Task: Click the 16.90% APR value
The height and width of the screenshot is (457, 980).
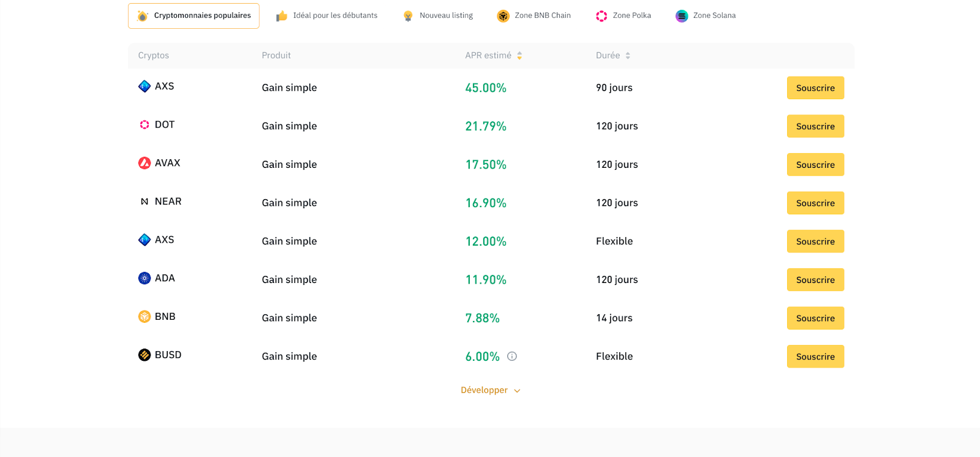Action: click(x=486, y=203)
